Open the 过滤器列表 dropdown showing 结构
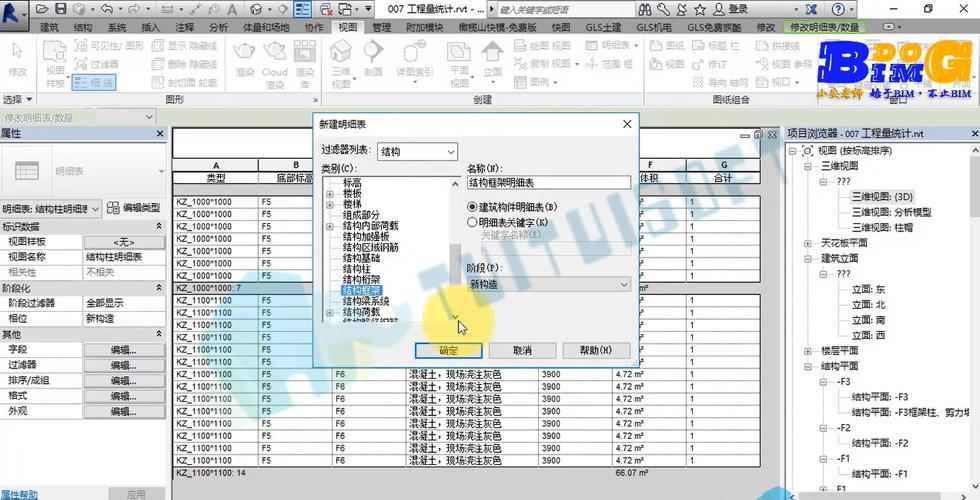 click(x=417, y=152)
